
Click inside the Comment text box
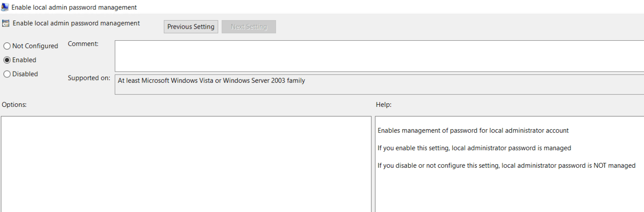[378, 56]
